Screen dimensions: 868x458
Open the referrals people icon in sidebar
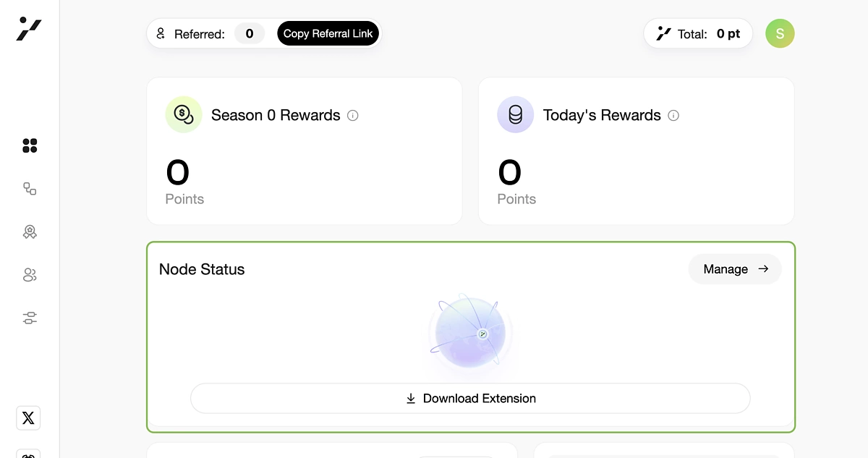(x=30, y=275)
